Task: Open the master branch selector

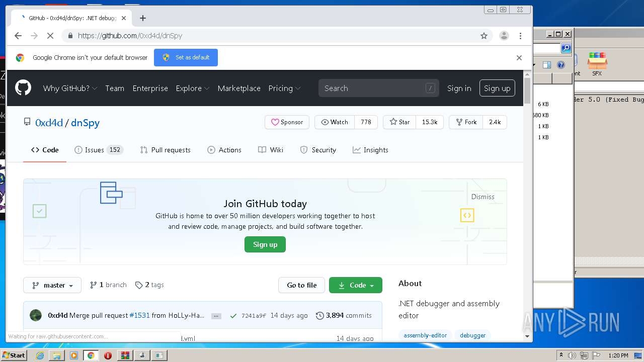Action: point(52,285)
